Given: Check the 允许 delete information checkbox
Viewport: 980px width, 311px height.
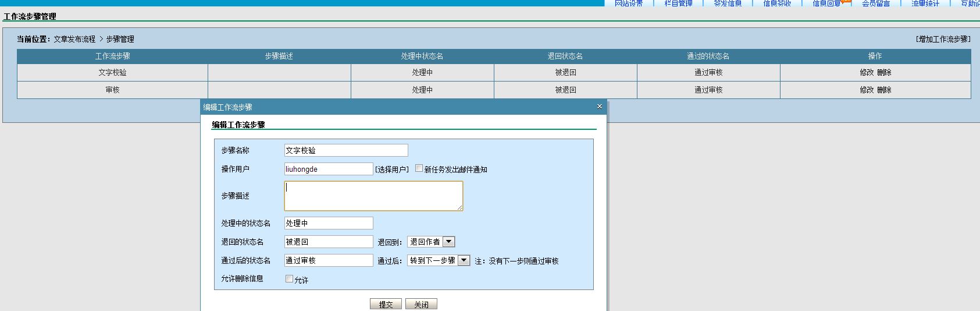Looking at the screenshot, I should 289,279.
